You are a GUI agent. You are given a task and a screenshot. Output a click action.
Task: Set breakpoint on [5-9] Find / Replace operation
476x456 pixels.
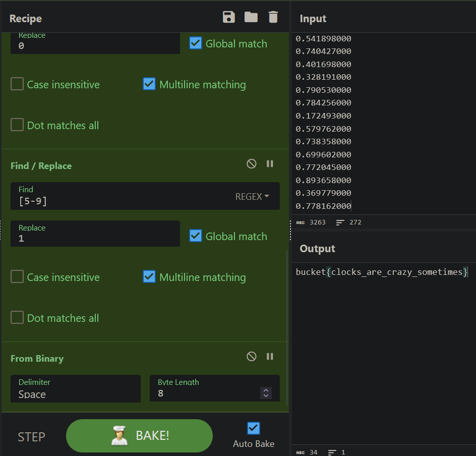270,164
